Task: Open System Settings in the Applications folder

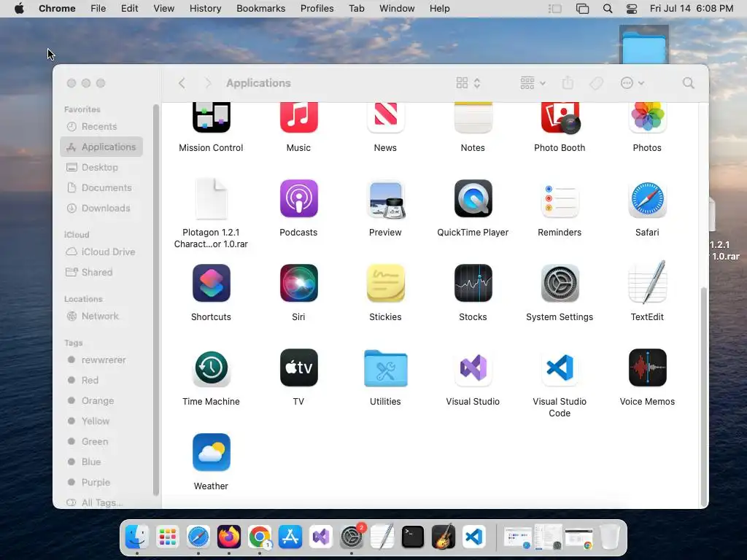Action: [560, 283]
